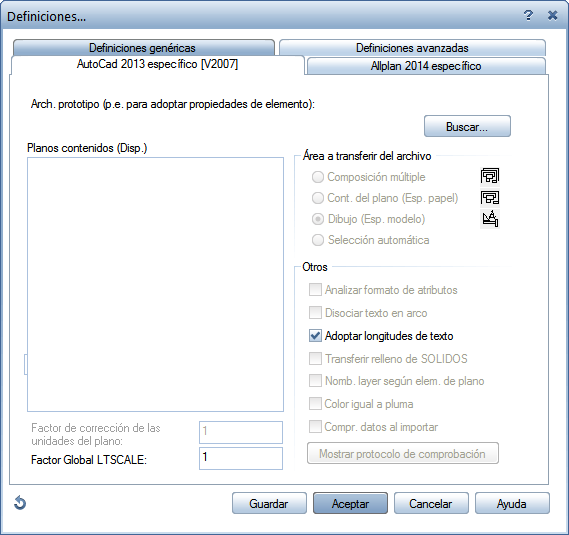Click the Composición múltiple layout icon
The height and width of the screenshot is (535, 569).
tap(490, 176)
